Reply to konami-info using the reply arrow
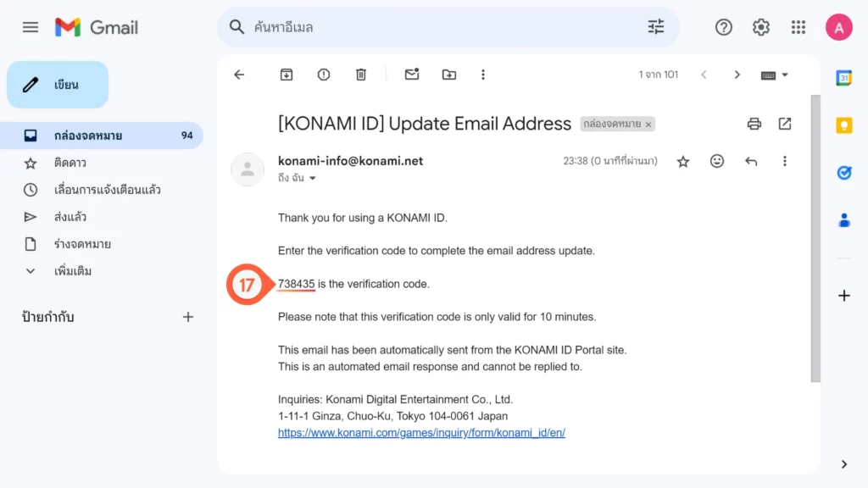 (751, 161)
